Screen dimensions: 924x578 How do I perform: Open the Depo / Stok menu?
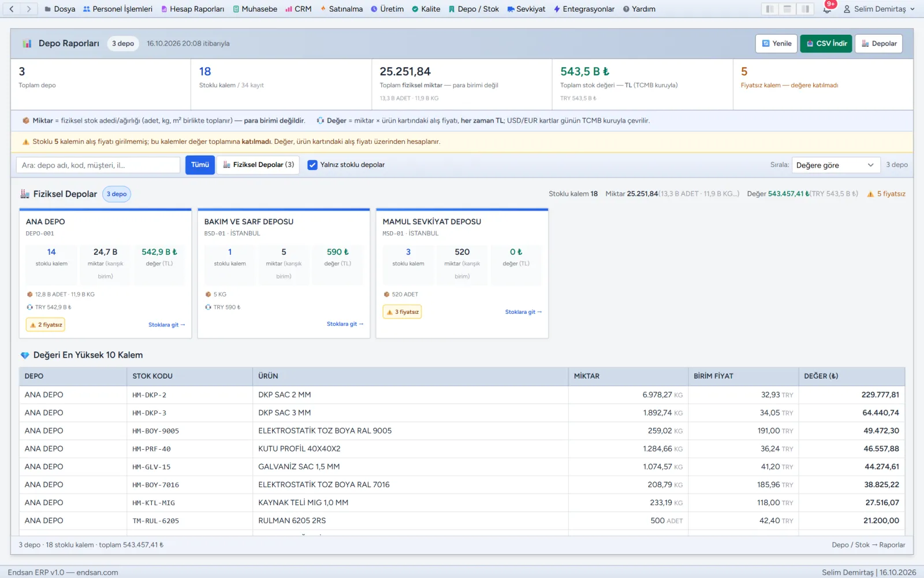pos(474,9)
